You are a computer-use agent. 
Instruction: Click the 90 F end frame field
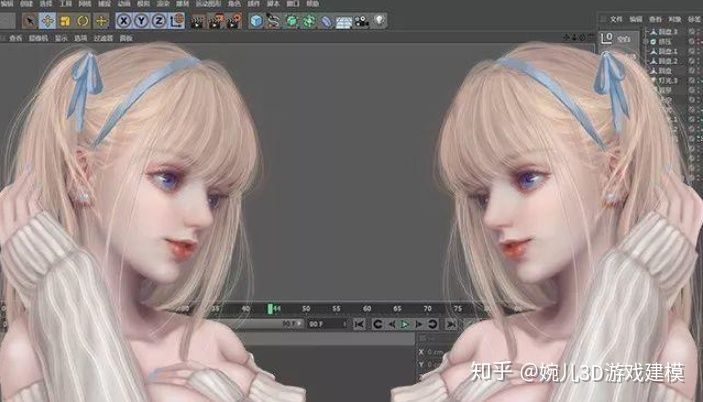click(326, 324)
